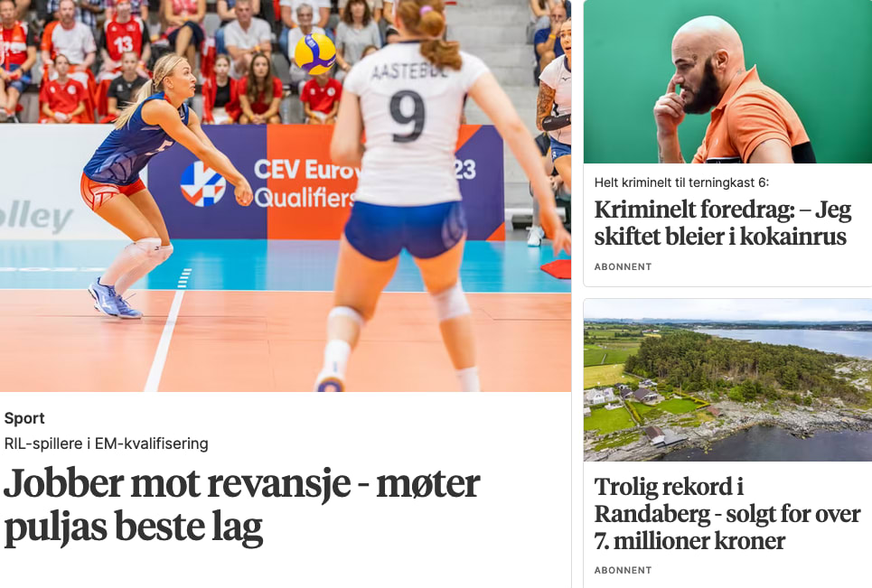The height and width of the screenshot is (588, 872).
Task: Click the CEV Qualifiers banner text
Action: coord(305,183)
